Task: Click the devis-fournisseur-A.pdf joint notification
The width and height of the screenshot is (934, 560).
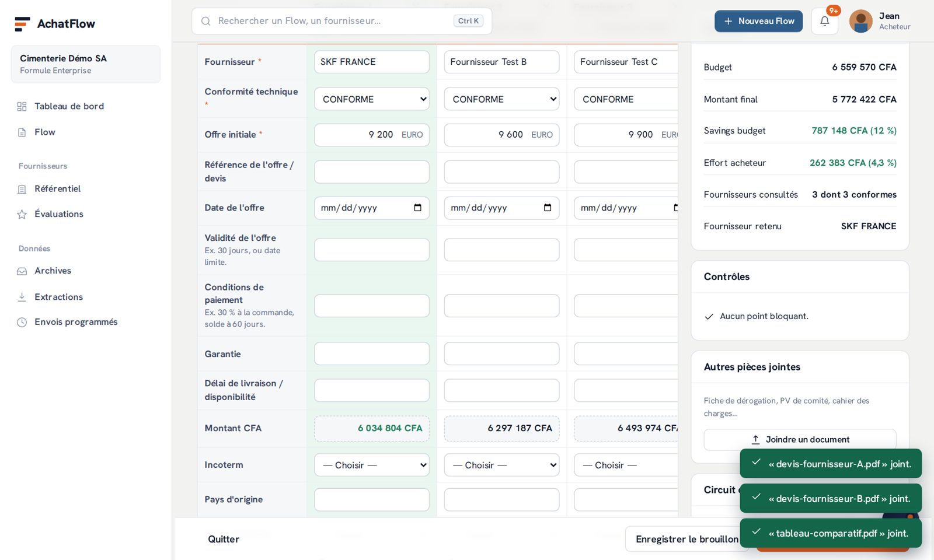Action: point(831,464)
